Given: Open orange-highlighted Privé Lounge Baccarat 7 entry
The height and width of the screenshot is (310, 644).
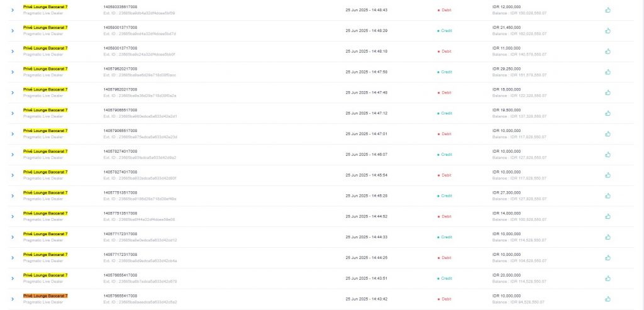Looking at the screenshot, I should coord(45,296).
